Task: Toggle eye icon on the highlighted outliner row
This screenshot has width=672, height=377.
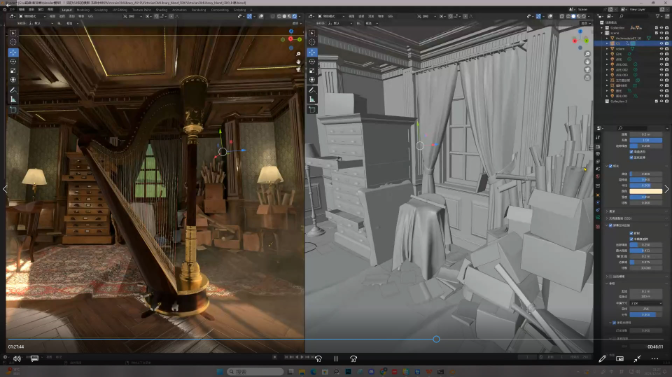Action: point(661,43)
